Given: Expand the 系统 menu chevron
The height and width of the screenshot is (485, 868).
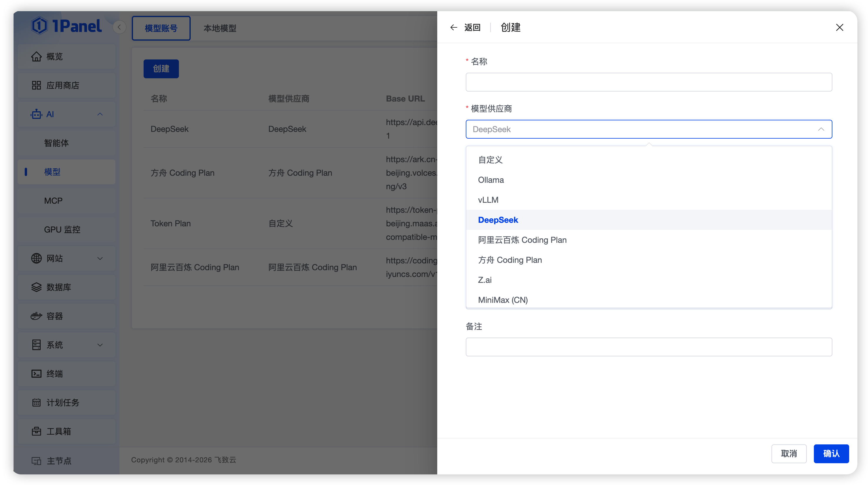Looking at the screenshot, I should [x=100, y=345].
